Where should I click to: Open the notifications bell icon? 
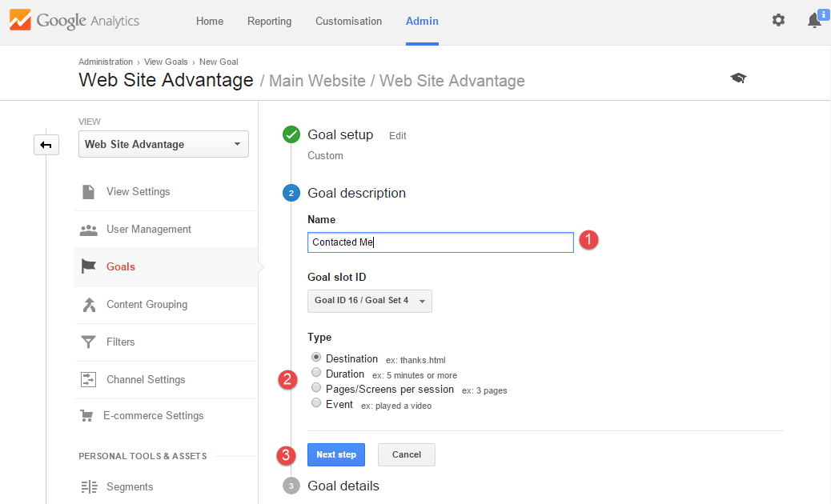814,21
